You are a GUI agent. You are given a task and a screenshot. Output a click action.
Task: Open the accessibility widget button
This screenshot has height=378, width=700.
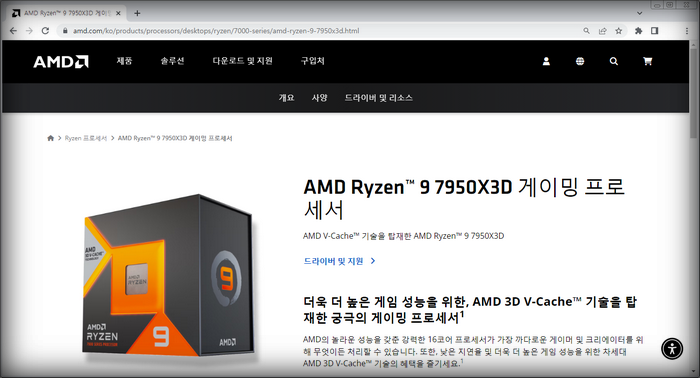click(x=672, y=348)
